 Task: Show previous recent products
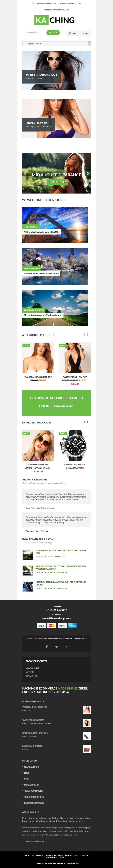tap(84, 422)
